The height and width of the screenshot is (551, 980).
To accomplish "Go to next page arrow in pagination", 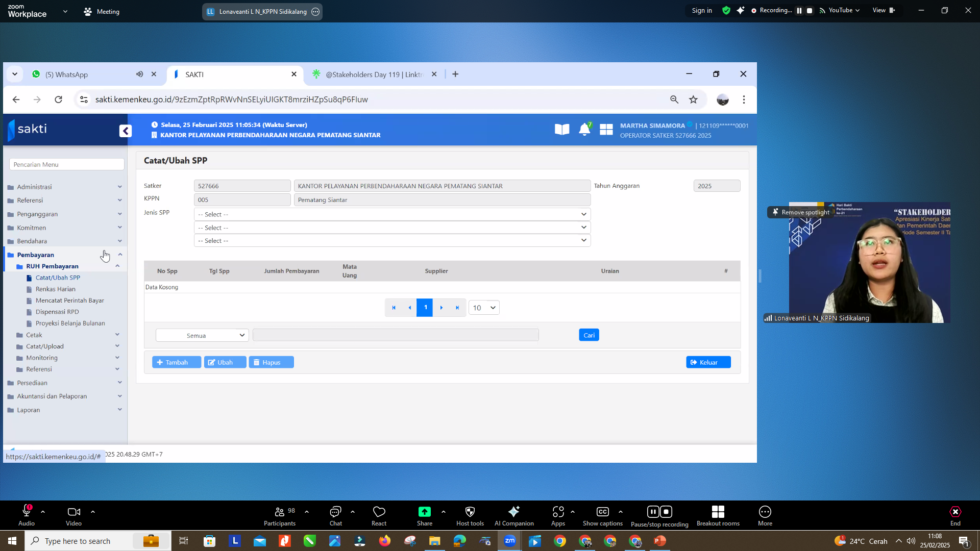I will point(442,308).
